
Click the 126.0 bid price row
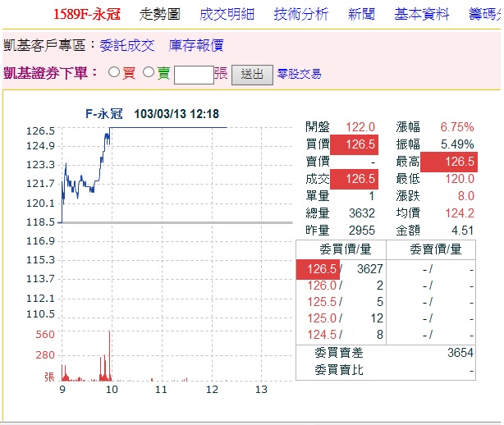322,286
